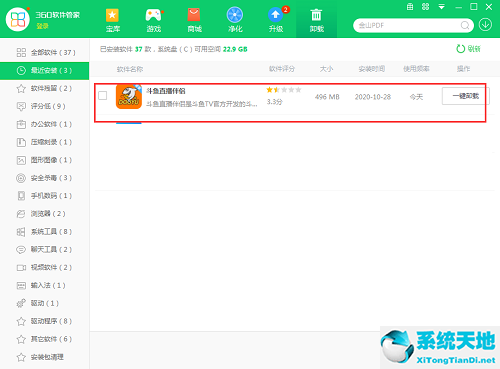
Task: Click the 一键卸载 button for 斗鱼直播伴侣
Action: [465, 96]
